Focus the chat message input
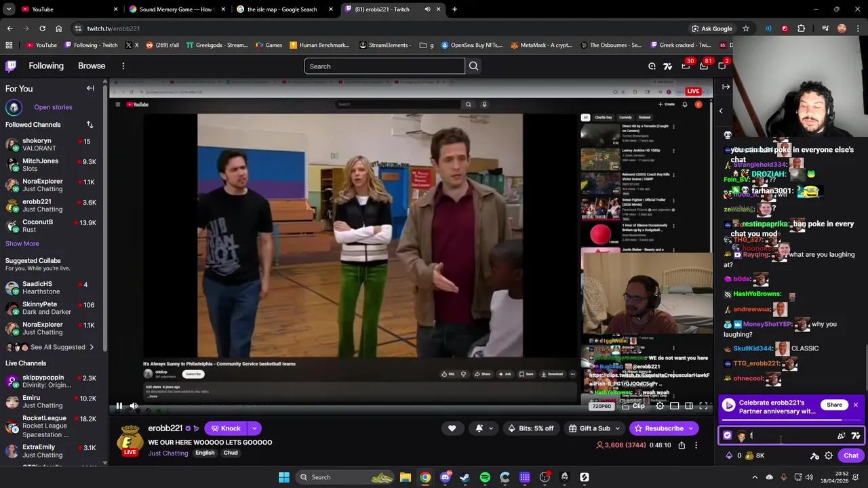Image resolution: width=868 pixels, height=488 pixels. pos(793,436)
